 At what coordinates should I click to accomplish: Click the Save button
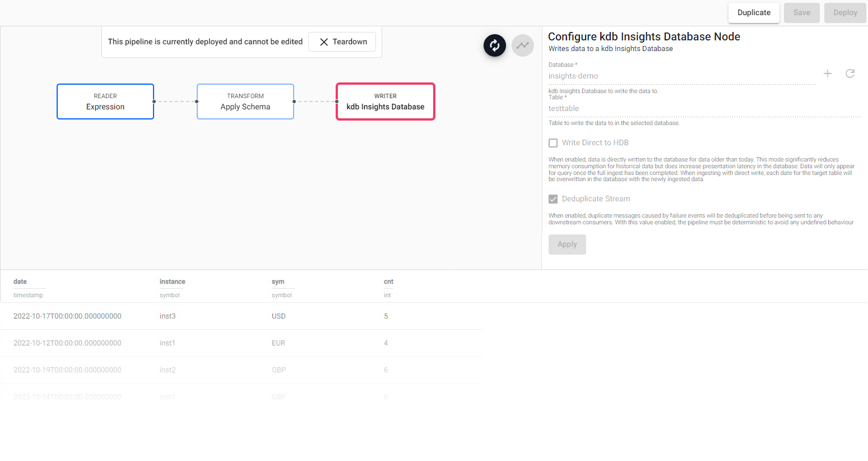pos(801,12)
